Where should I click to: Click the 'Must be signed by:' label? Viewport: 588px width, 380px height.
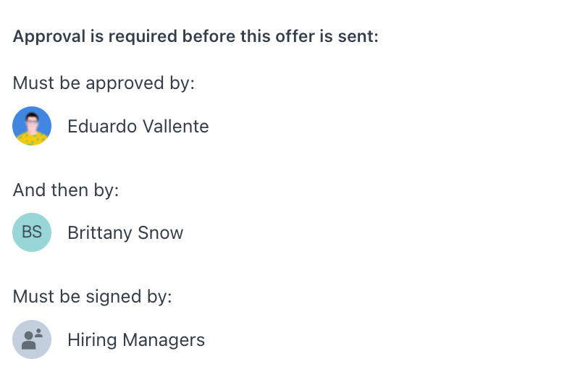pyautogui.click(x=92, y=297)
